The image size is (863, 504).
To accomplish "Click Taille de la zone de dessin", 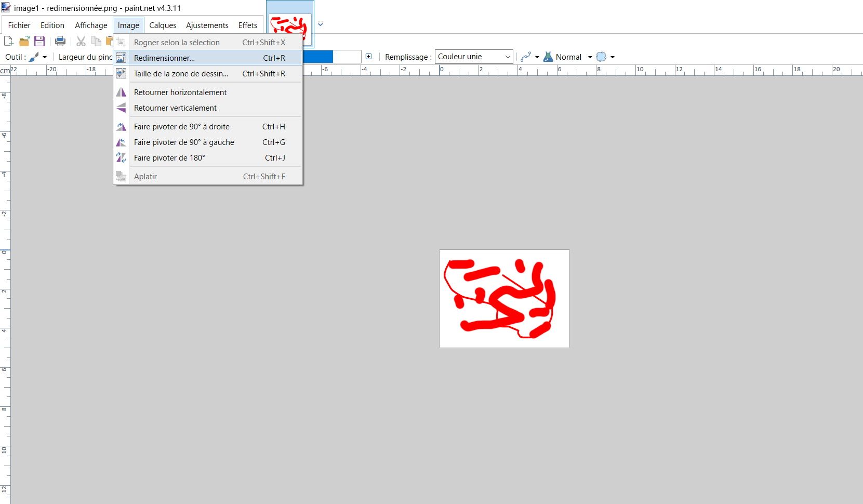I will pos(180,73).
